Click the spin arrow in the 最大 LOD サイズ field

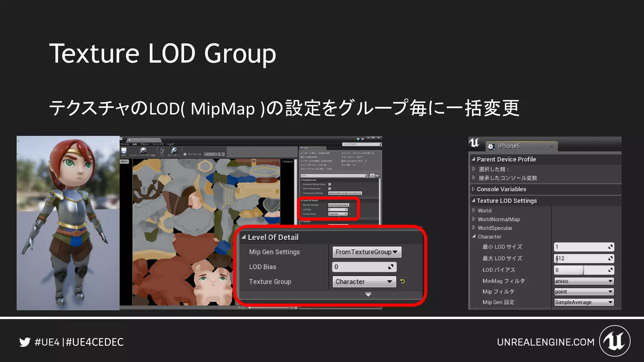click(610, 258)
